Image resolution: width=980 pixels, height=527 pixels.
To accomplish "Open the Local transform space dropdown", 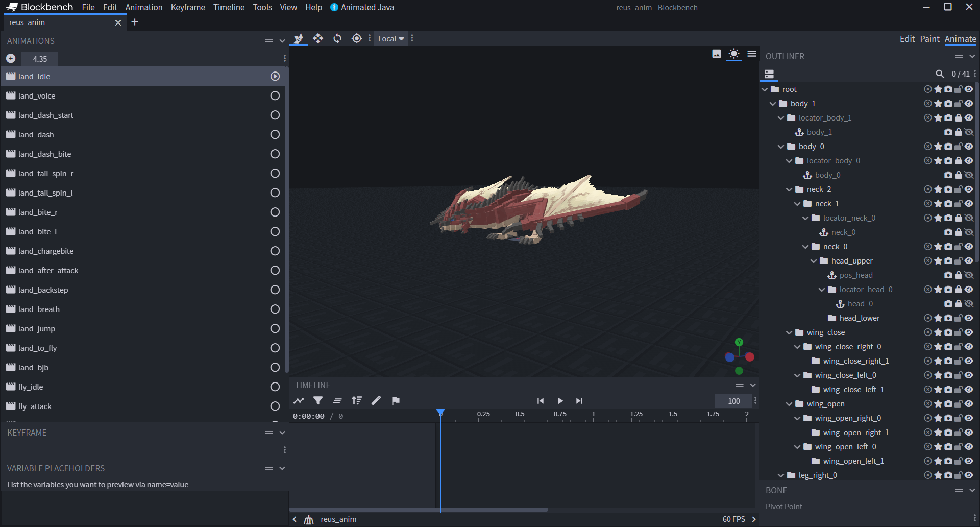I will pyautogui.click(x=390, y=38).
